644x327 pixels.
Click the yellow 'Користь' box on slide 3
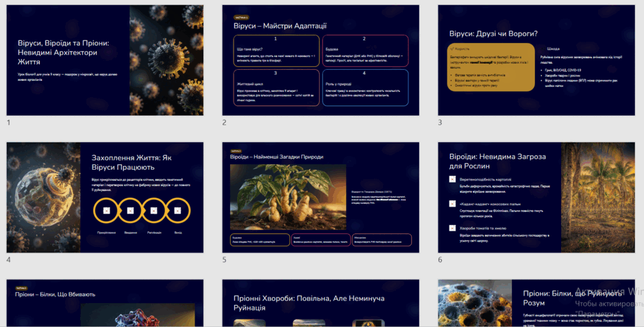(x=491, y=67)
